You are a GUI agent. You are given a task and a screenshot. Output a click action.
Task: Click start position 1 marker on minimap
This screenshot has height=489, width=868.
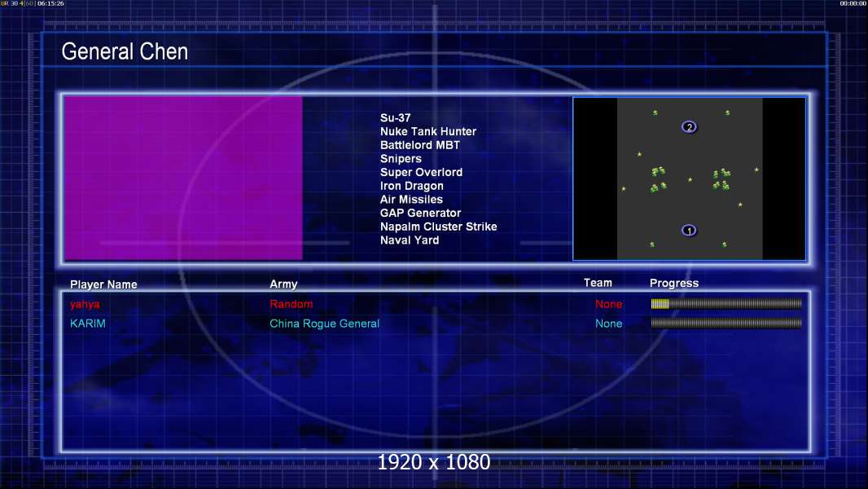point(689,231)
